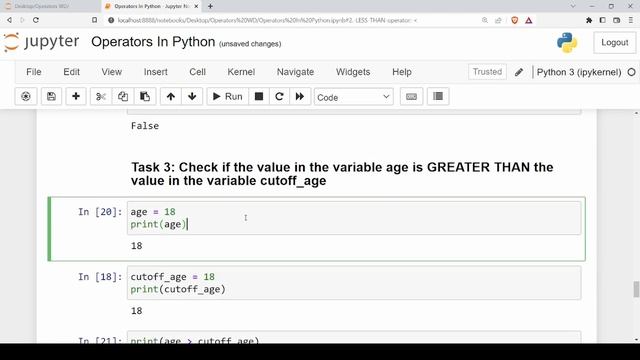Open the cell type Code dropdown
The width and height of the screenshot is (640, 360).
353,97
